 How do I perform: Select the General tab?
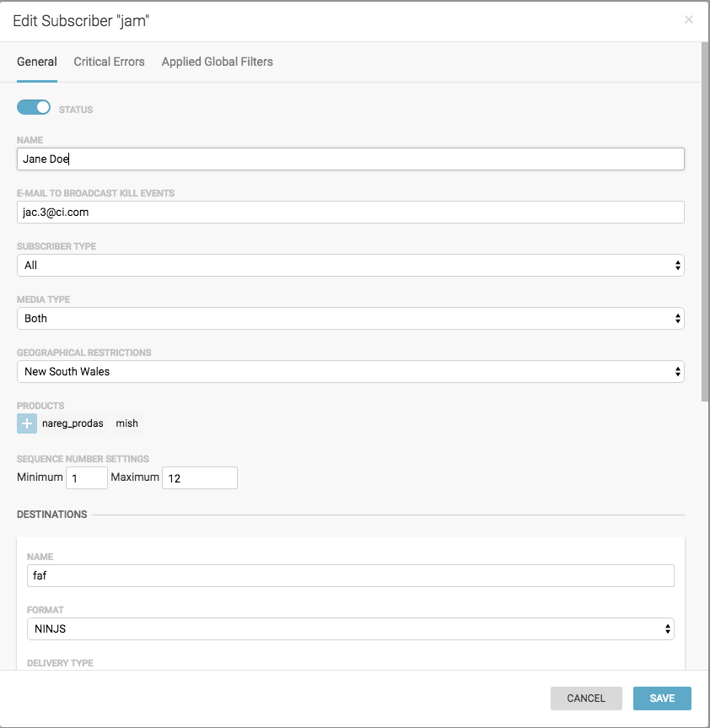click(37, 62)
